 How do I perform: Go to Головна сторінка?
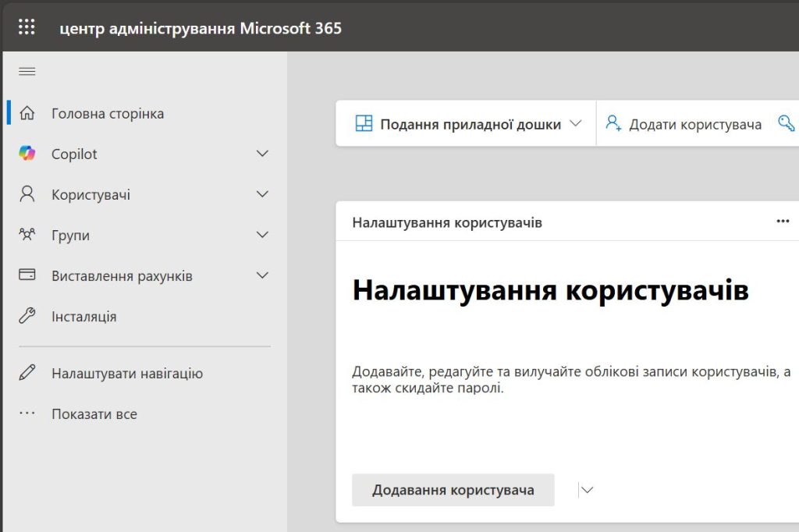[108, 113]
